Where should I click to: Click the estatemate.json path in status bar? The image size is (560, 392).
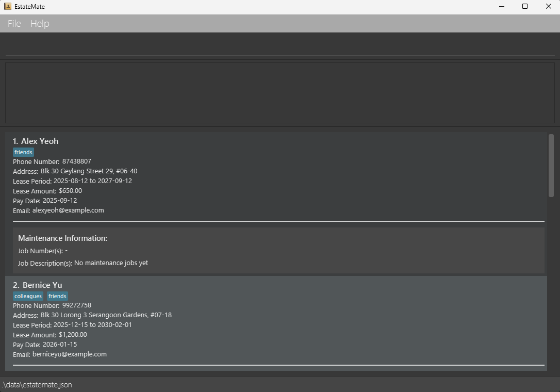click(37, 385)
